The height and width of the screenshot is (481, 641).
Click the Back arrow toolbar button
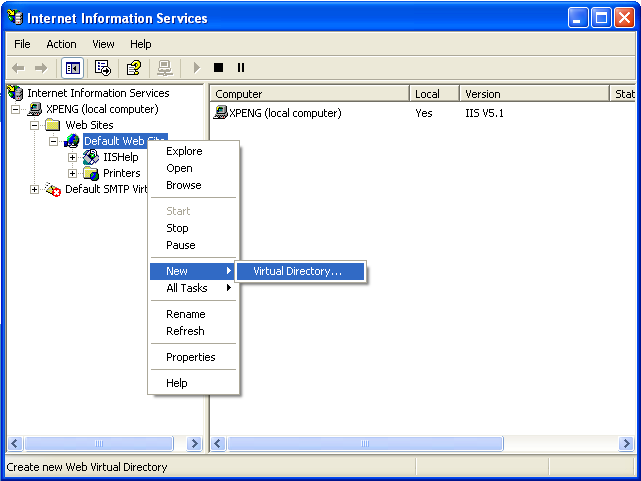[18, 68]
